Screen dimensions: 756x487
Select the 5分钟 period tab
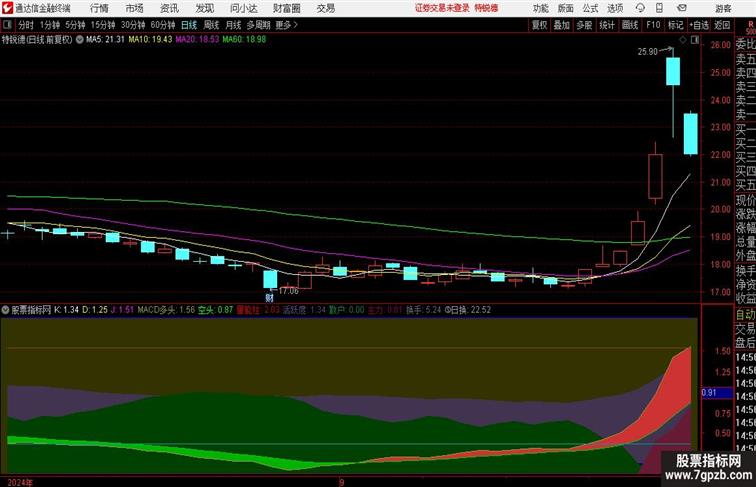[x=75, y=25]
